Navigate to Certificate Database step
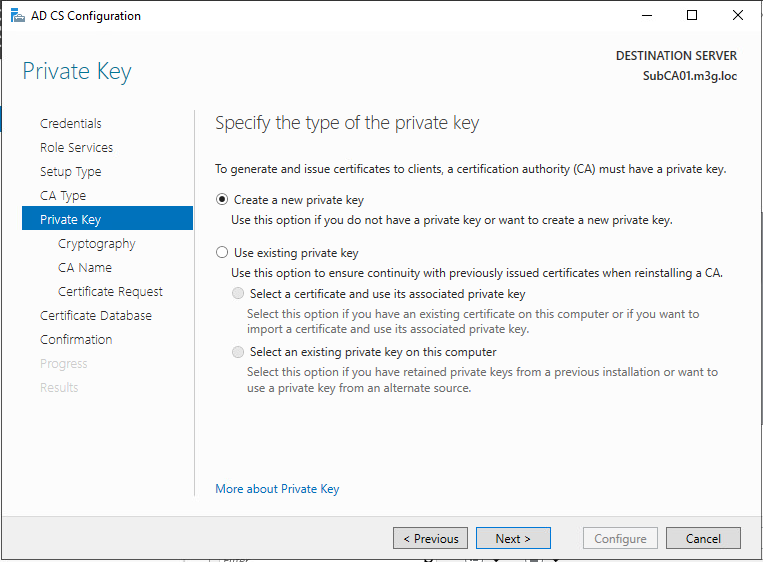 click(x=96, y=316)
